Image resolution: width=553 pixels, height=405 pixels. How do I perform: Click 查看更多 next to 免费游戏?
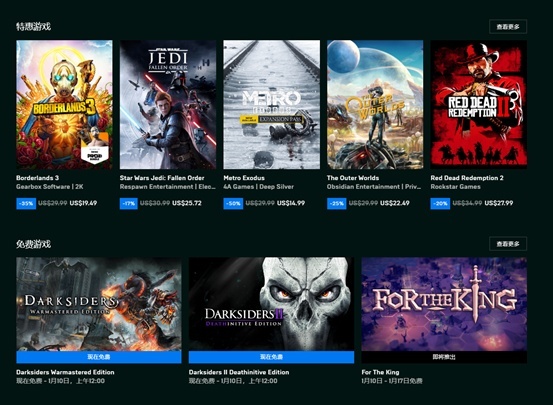coord(508,244)
